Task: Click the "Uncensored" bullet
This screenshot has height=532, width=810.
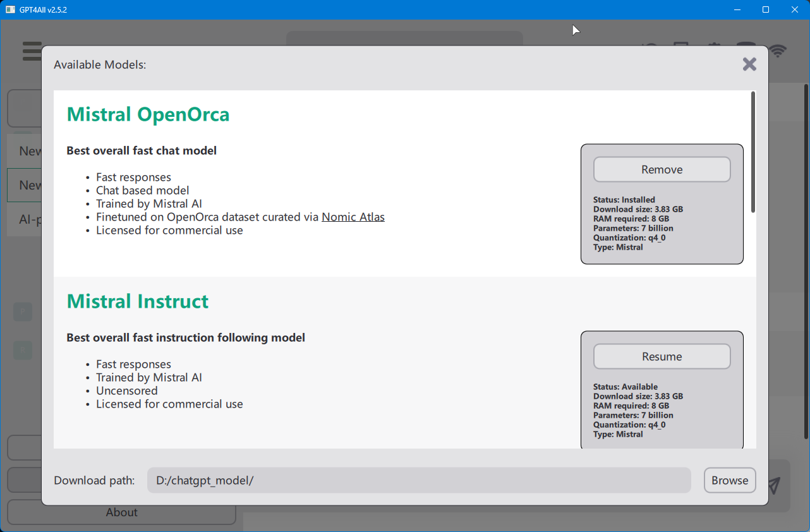Action: pos(126,390)
